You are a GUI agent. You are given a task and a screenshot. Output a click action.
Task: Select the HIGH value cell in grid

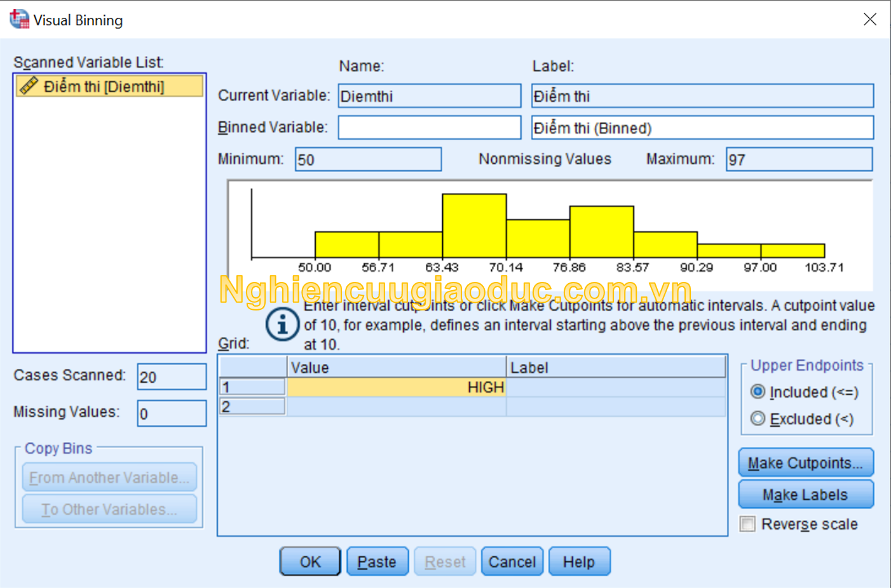[x=396, y=387]
